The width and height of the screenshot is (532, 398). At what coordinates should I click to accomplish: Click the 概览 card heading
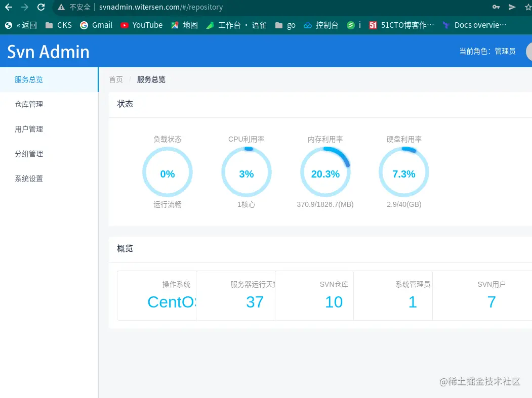(x=125, y=248)
